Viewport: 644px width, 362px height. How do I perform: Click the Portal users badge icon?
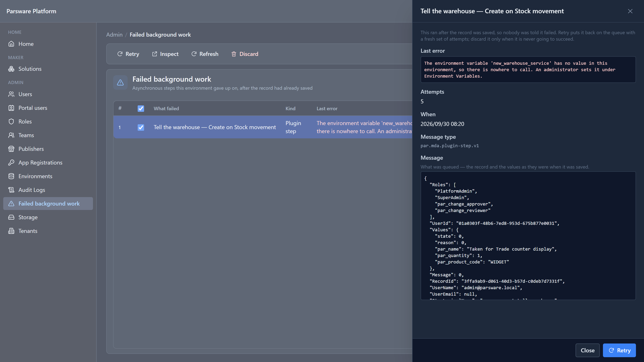[11, 108]
